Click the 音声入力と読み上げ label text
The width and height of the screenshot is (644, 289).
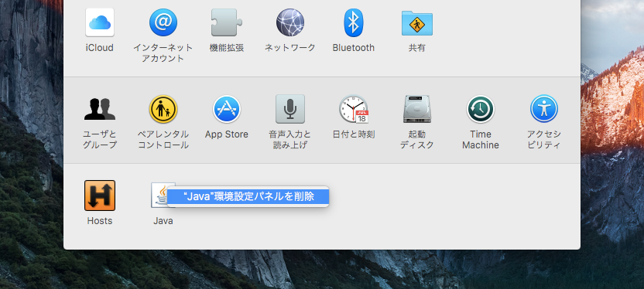290,140
